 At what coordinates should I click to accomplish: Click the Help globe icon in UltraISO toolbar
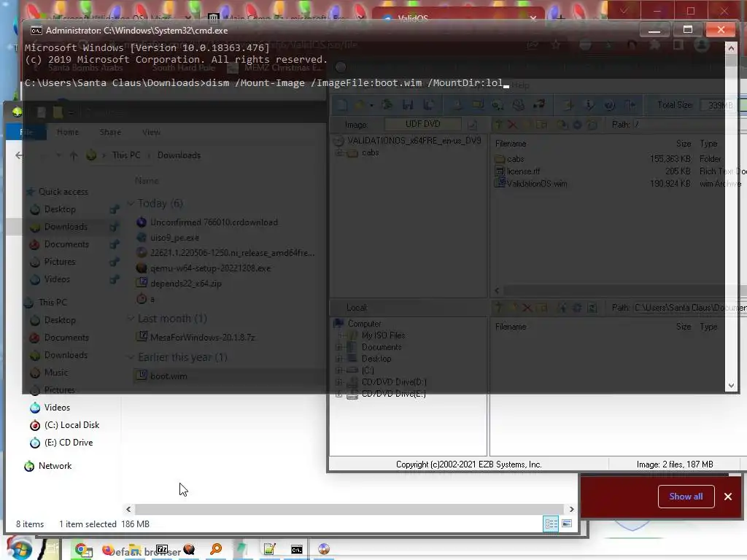(609, 105)
